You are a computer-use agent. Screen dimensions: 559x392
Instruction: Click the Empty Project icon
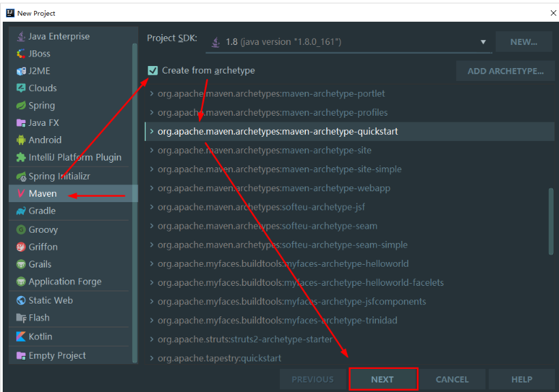[21, 355]
